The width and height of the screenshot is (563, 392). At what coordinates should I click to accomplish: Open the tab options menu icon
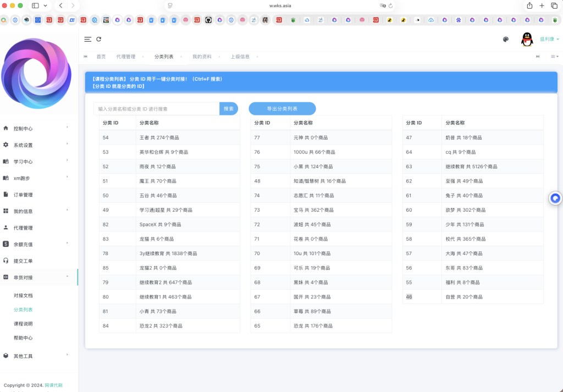point(555,57)
